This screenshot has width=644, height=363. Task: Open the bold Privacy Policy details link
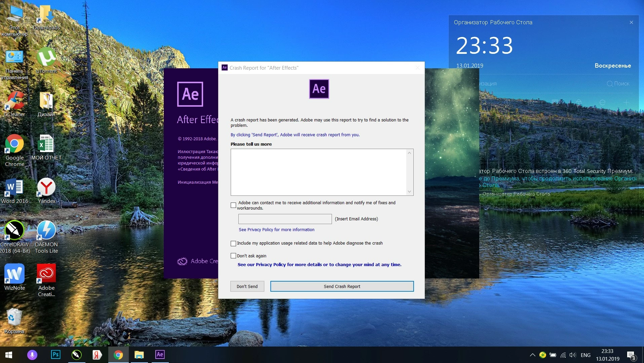(x=319, y=264)
